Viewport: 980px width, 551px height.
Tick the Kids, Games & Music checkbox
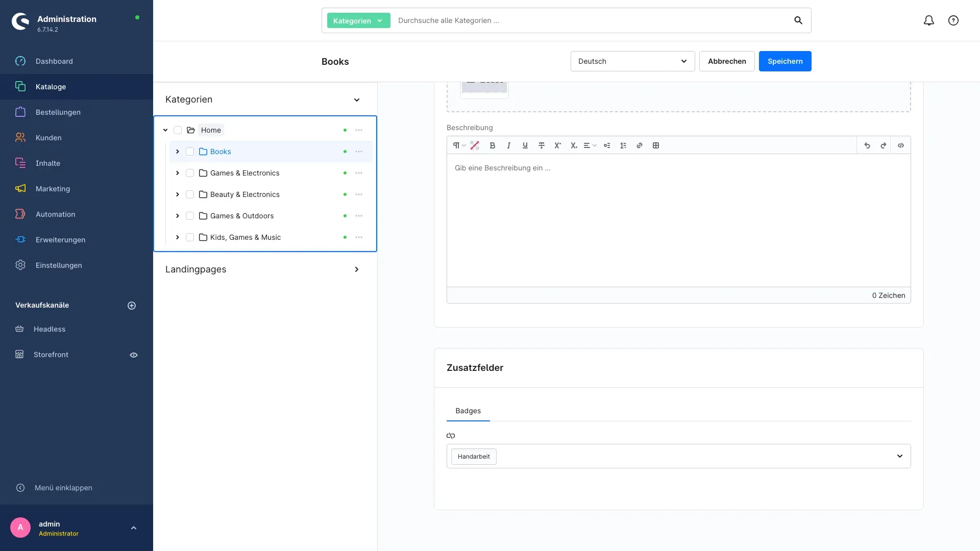[x=190, y=237]
